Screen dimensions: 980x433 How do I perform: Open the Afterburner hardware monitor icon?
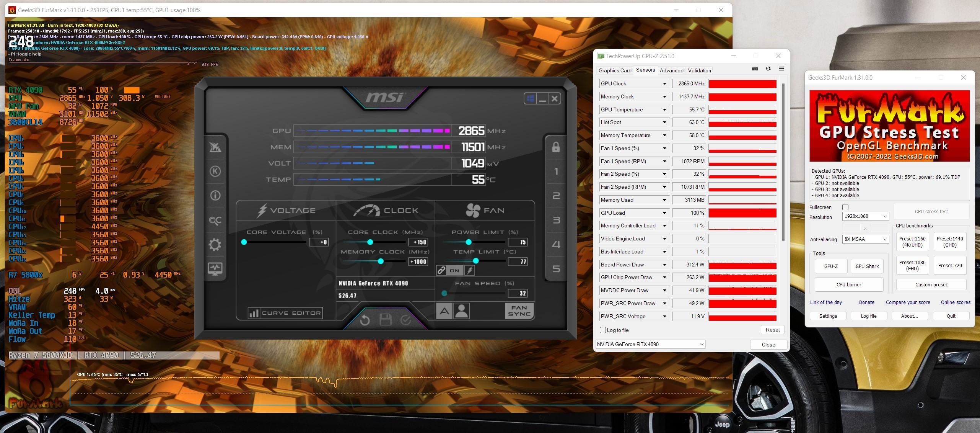tap(215, 268)
